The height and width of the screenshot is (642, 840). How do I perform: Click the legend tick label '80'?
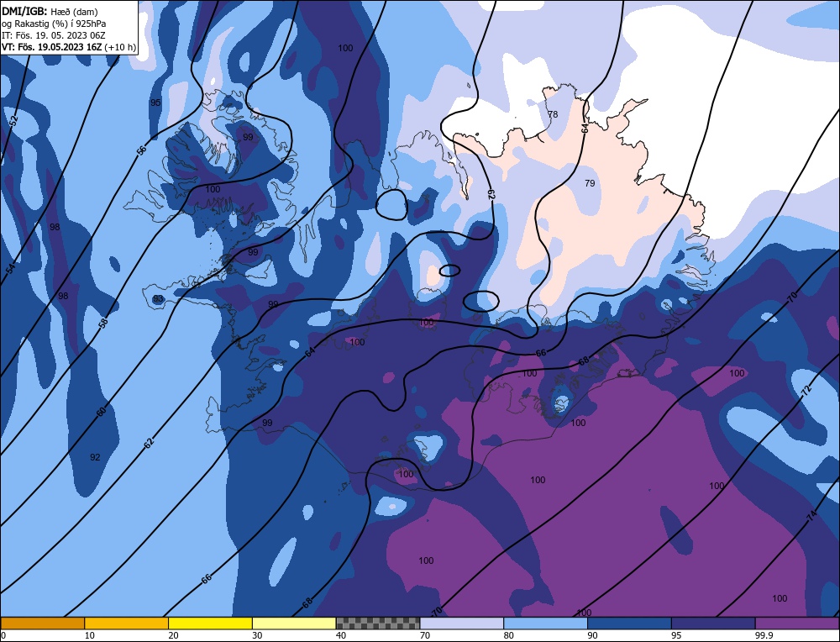pyautogui.click(x=508, y=635)
